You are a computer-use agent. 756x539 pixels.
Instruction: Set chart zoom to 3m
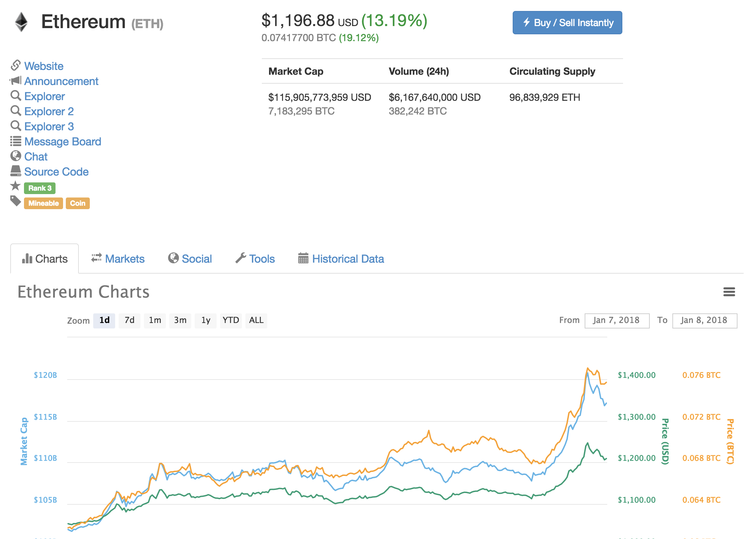coord(180,320)
